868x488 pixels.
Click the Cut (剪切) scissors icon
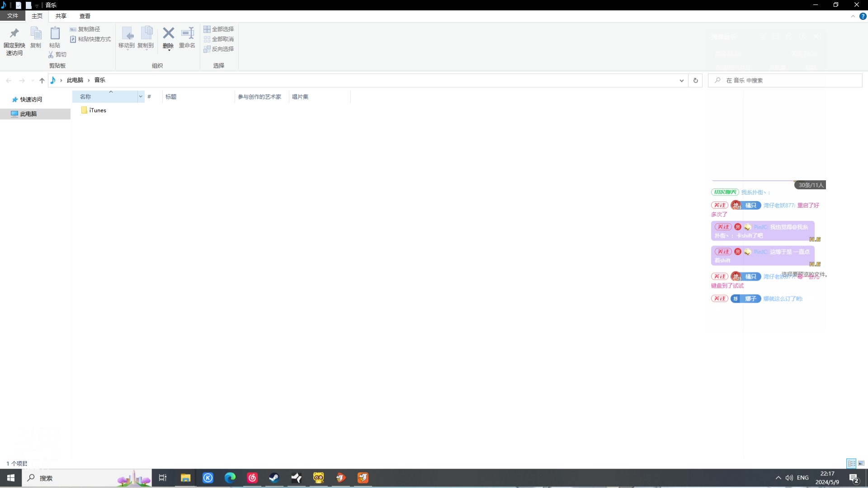click(x=51, y=55)
